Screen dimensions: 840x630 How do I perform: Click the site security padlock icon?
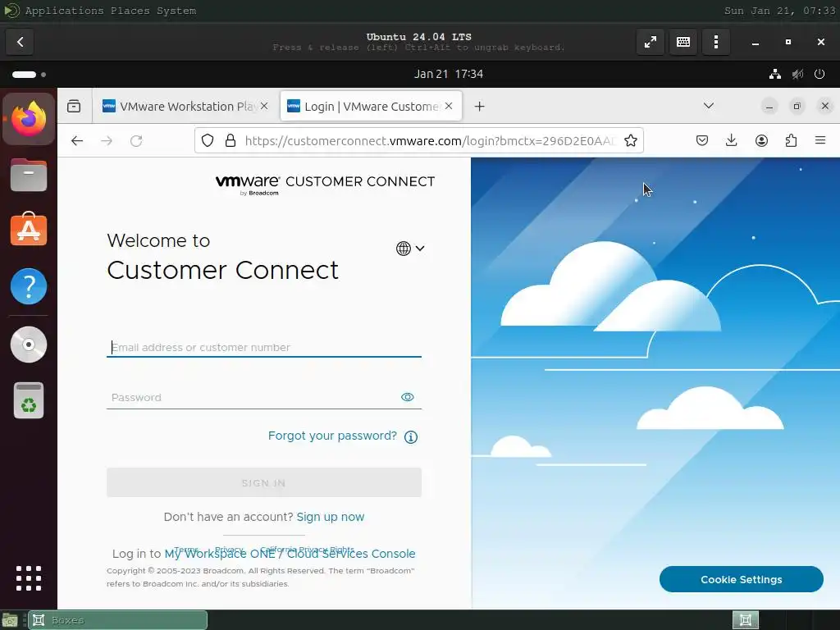pyautogui.click(x=231, y=141)
